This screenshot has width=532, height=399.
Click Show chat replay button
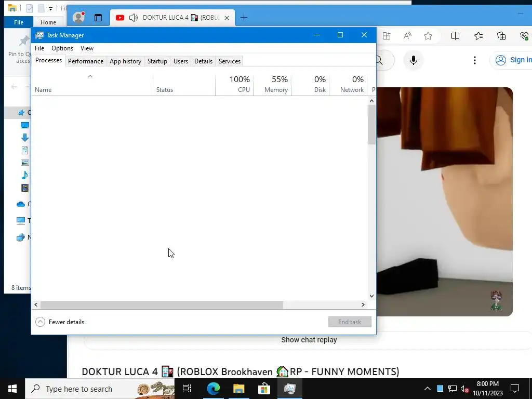309,340
